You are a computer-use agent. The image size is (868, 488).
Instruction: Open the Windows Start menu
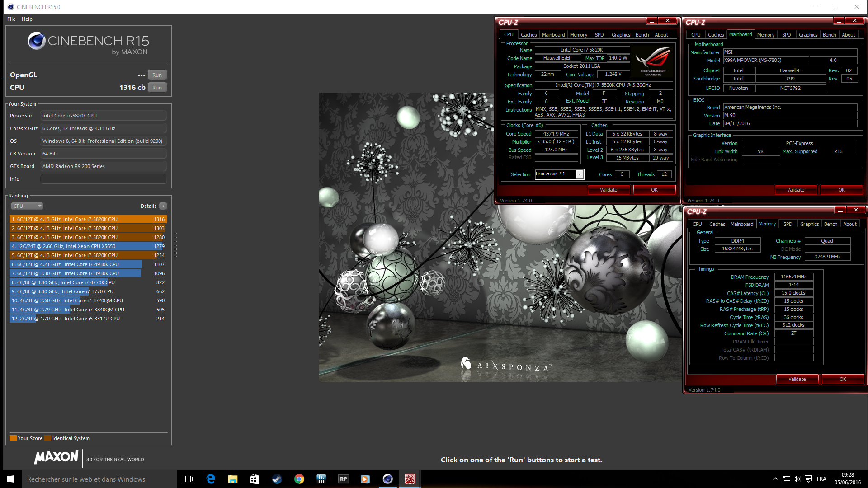11,479
